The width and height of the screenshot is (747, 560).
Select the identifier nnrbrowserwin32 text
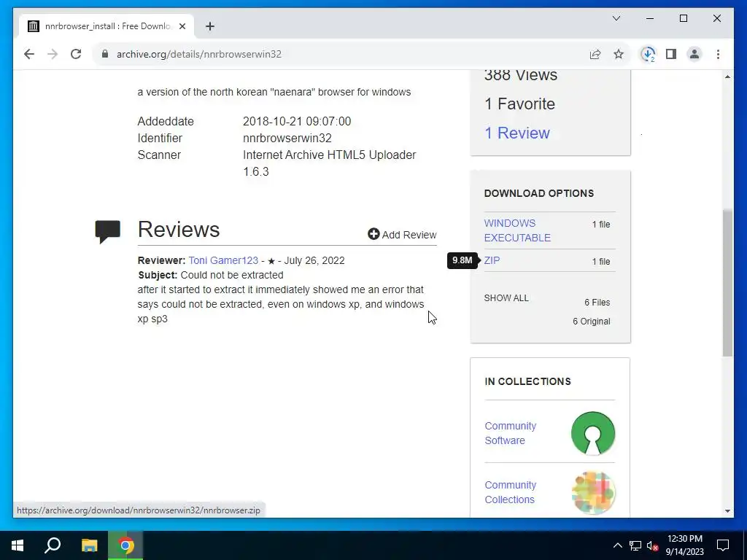287,138
